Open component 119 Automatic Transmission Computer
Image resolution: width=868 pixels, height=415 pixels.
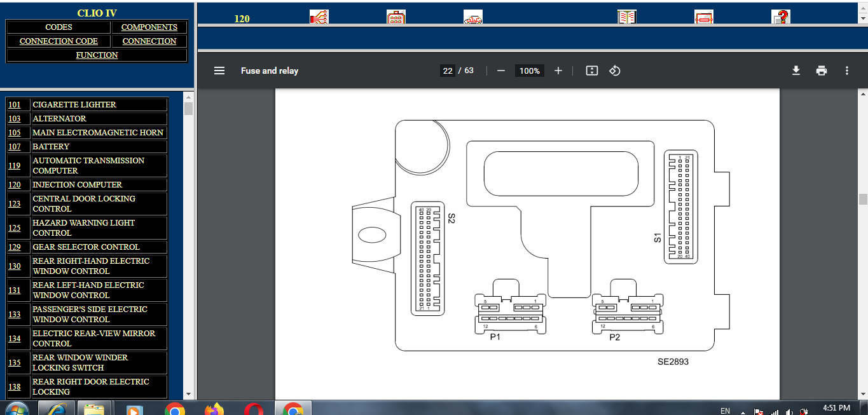(15, 166)
